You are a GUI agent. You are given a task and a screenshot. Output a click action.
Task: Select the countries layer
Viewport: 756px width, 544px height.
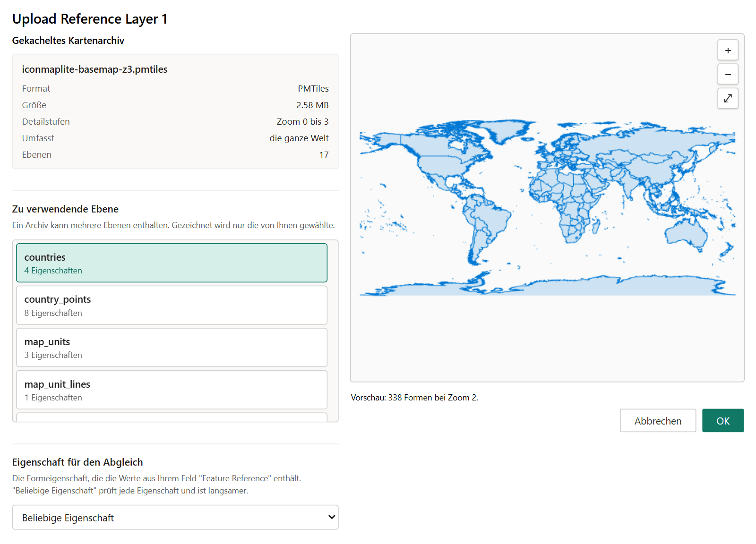pos(172,263)
